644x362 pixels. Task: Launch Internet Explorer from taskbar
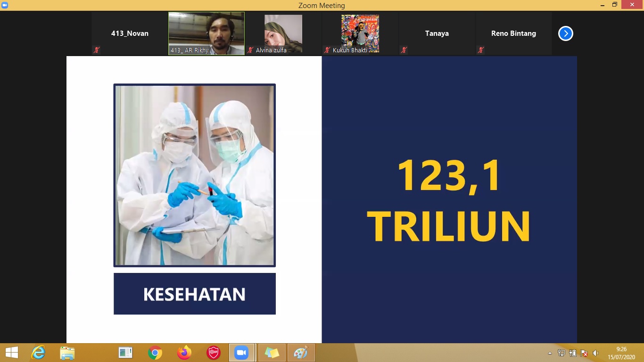click(38, 353)
